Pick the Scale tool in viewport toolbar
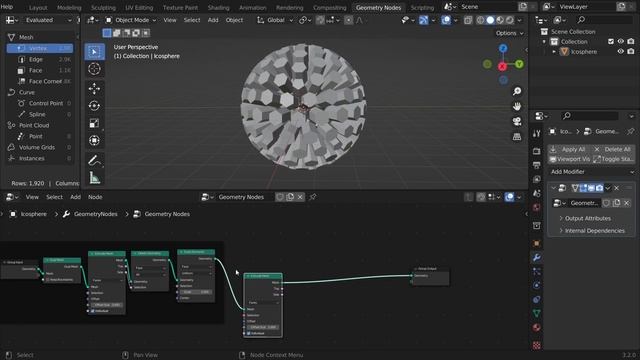640x360 pixels. [94, 123]
